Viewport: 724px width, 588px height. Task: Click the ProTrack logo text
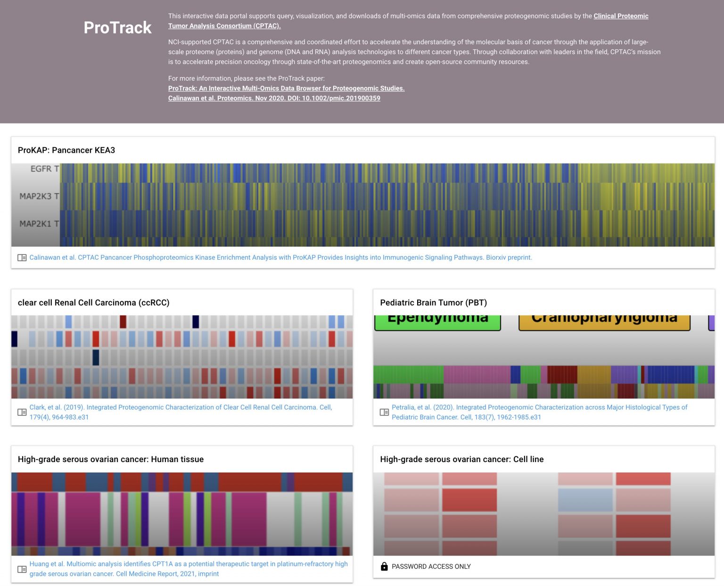117,28
